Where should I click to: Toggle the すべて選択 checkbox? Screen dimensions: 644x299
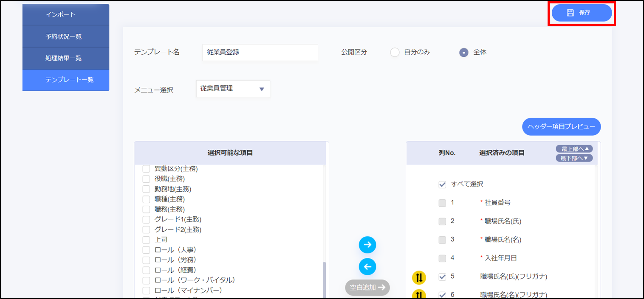click(442, 184)
